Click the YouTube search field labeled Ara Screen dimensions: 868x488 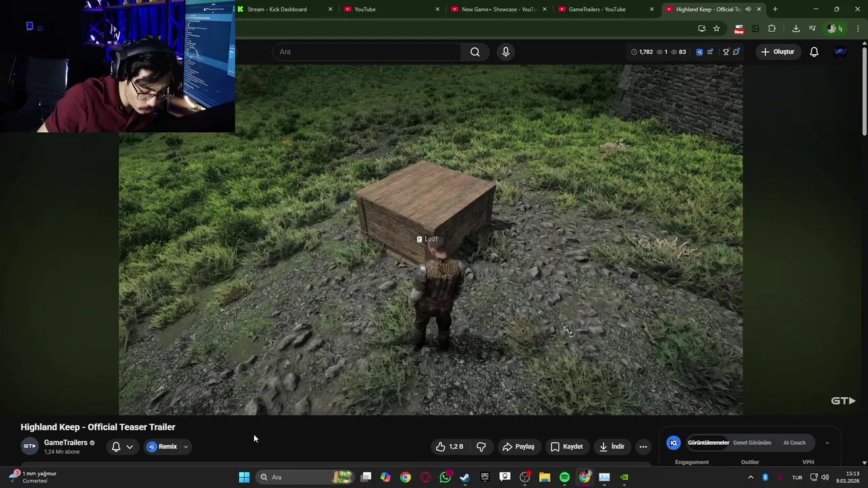366,52
